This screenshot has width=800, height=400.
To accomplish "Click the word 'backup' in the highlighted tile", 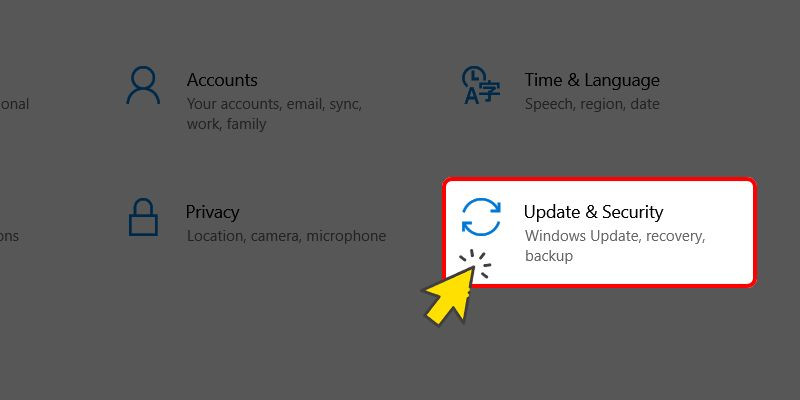I will (x=549, y=256).
